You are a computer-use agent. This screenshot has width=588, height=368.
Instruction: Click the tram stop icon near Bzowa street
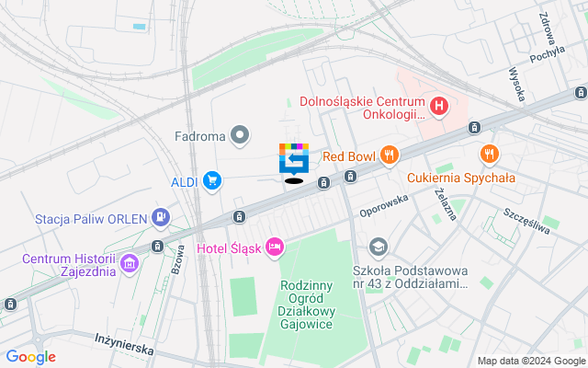[x=157, y=247]
